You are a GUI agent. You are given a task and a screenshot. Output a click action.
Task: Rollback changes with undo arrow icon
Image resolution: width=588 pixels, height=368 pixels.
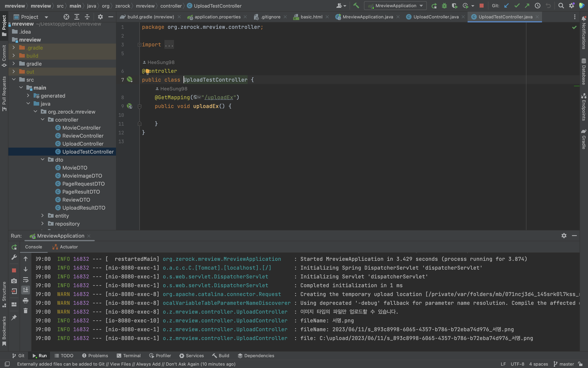point(548,6)
